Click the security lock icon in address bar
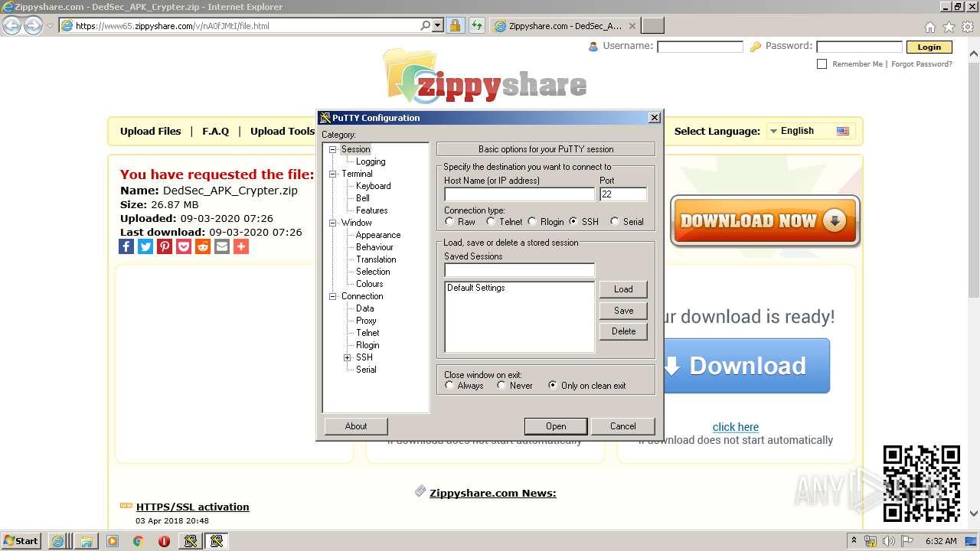 [455, 25]
